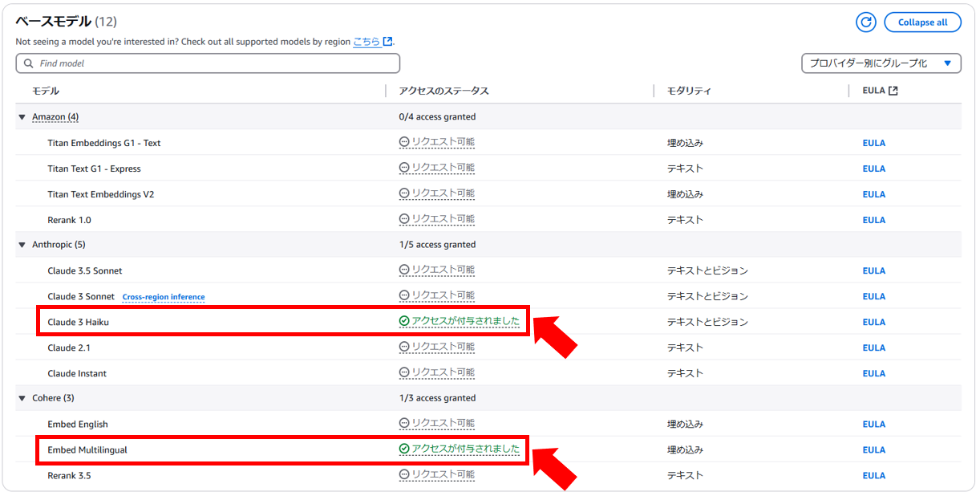Open EULA link for Embed Multilingual
The width and height of the screenshot is (980, 496).
(x=874, y=449)
